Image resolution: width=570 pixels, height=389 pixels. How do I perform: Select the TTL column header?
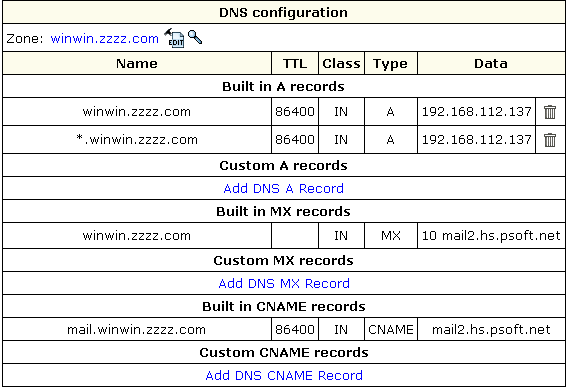coord(295,63)
